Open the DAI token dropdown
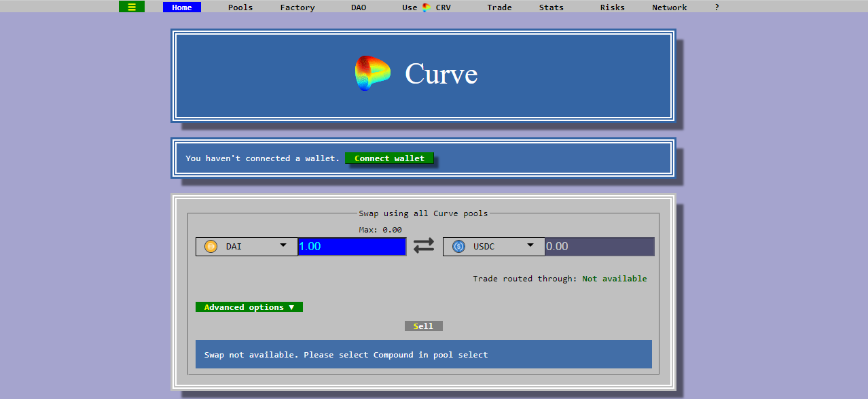 [x=247, y=246]
